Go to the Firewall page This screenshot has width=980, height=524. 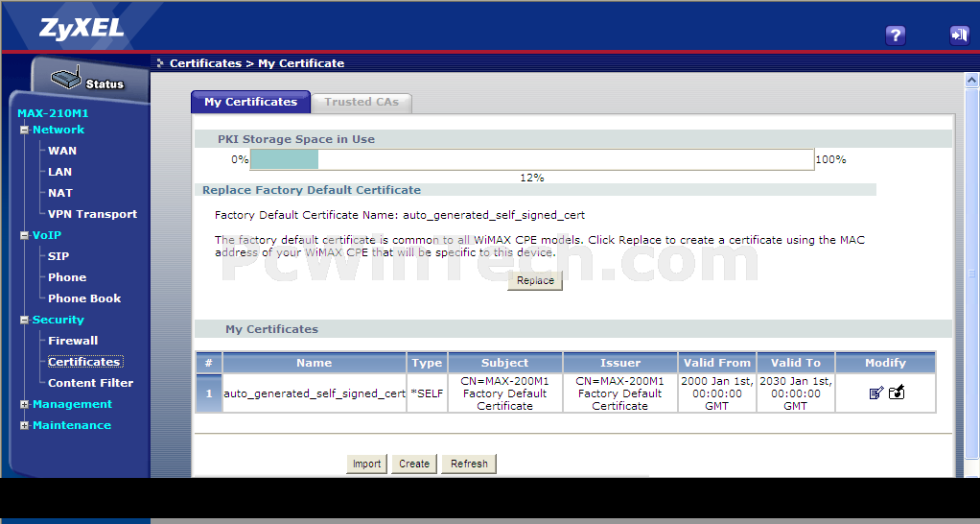[73, 341]
